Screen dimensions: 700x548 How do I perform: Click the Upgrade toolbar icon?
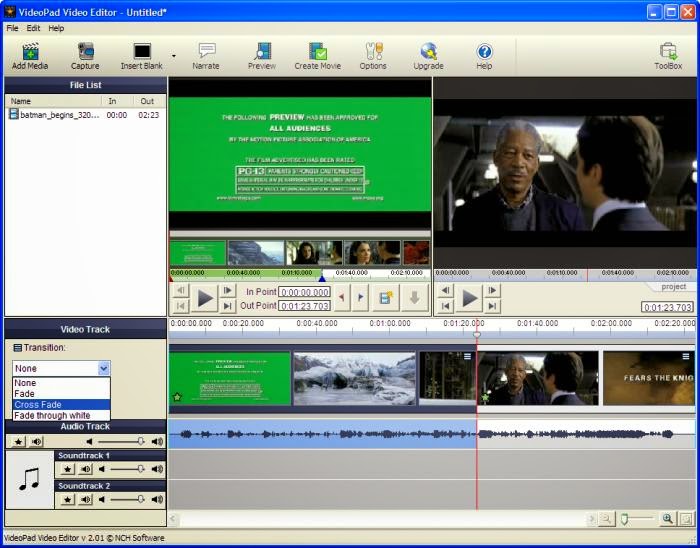click(x=428, y=56)
